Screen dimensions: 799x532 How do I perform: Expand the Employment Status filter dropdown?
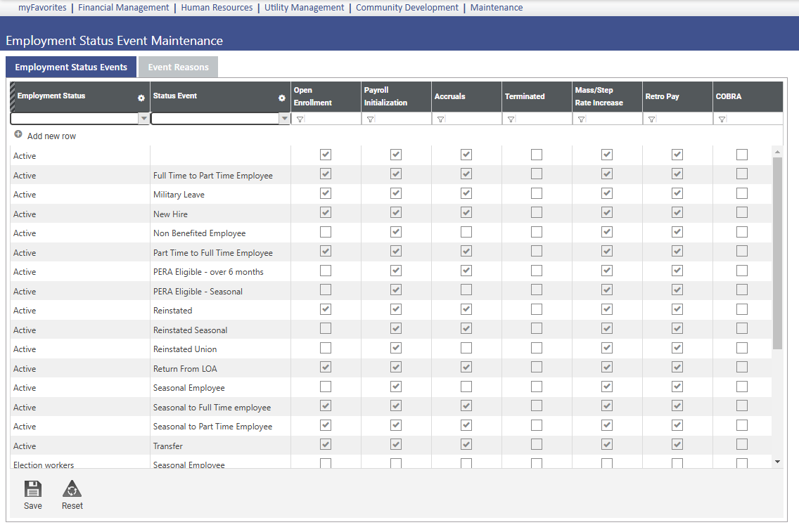tap(143, 119)
